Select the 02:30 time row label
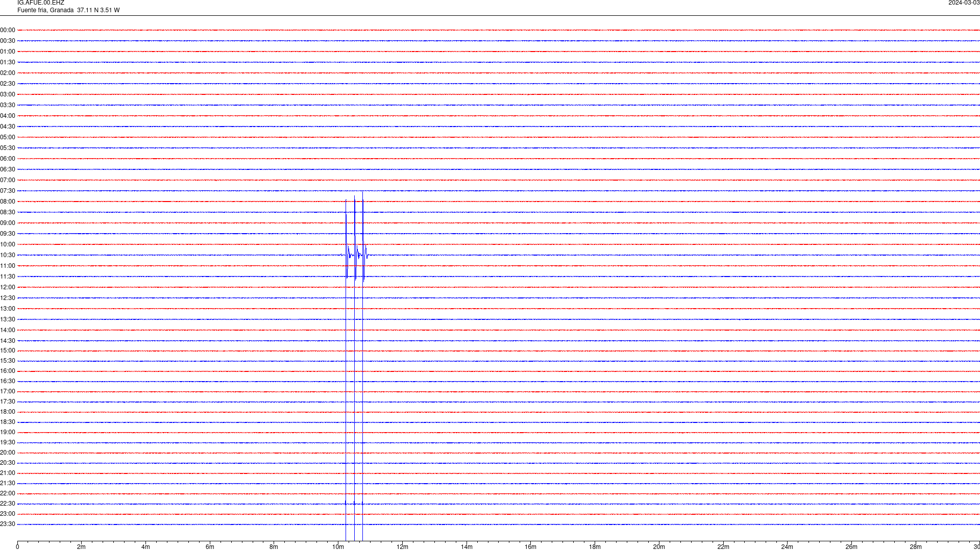Viewport: 980px width, 551px height. (8, 84)
